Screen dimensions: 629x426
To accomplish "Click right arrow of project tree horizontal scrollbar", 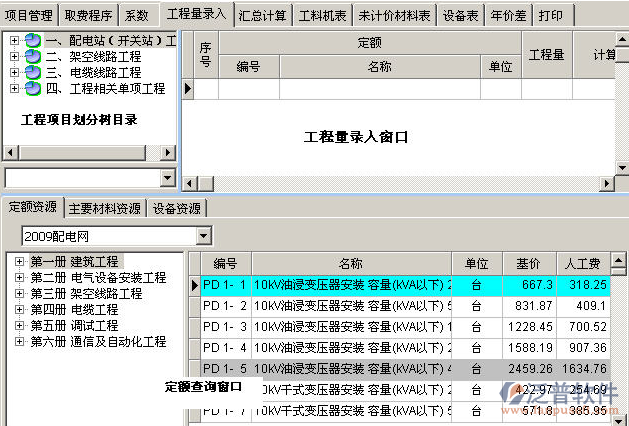I will pos(169,153).
